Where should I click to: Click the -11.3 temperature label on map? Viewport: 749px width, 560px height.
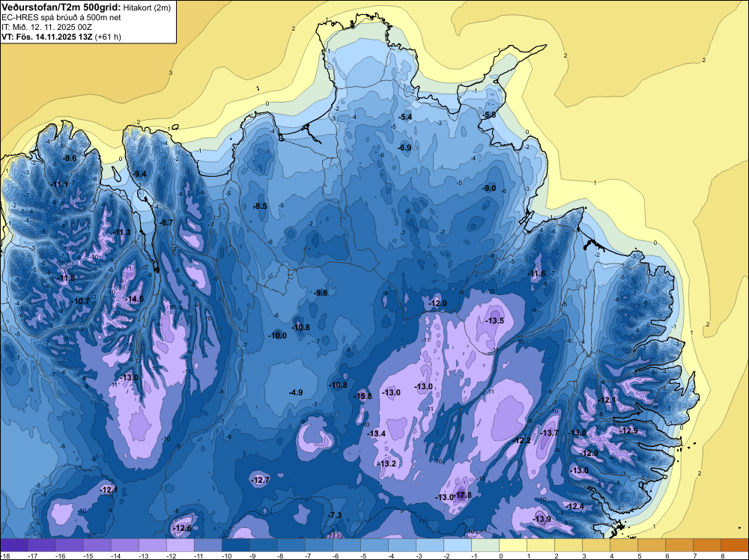click(121, 232)
